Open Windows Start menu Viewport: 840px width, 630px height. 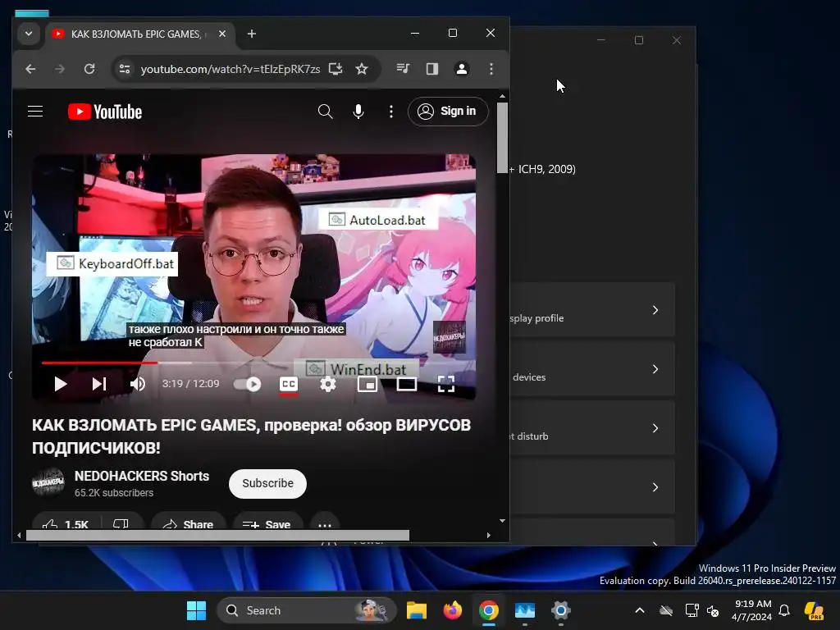pos(197,610)
